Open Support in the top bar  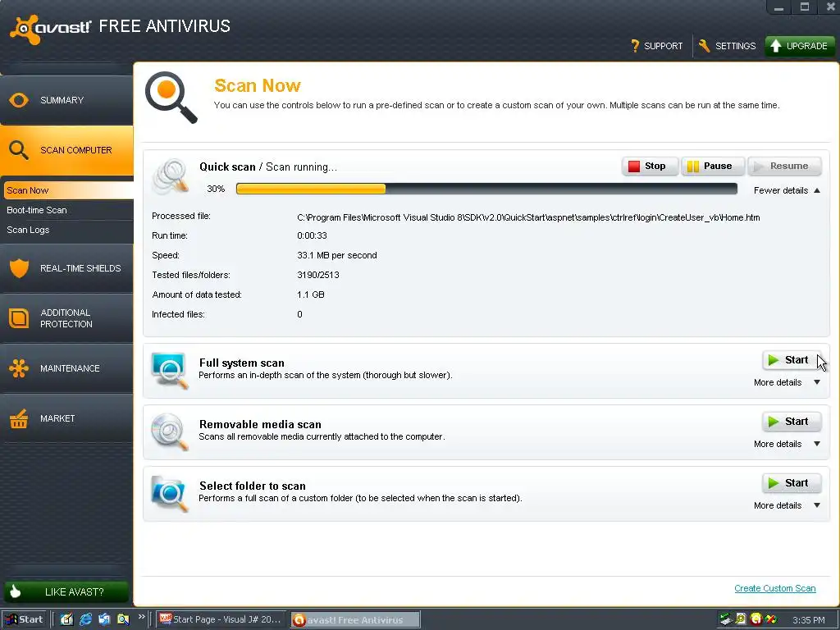coord(657,46)
